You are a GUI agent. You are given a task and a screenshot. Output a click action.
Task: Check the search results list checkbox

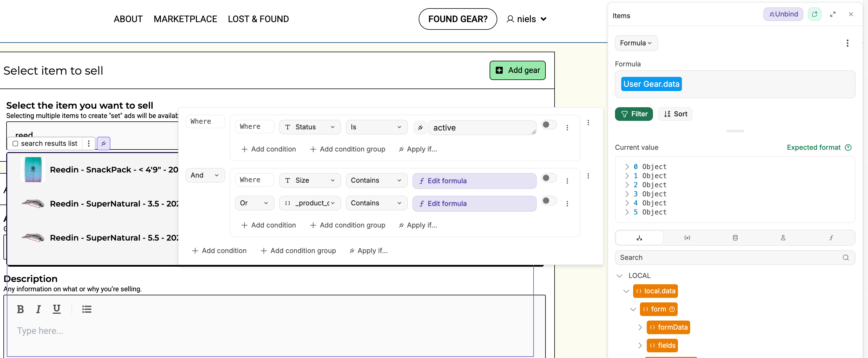click(x=15, y=144)
